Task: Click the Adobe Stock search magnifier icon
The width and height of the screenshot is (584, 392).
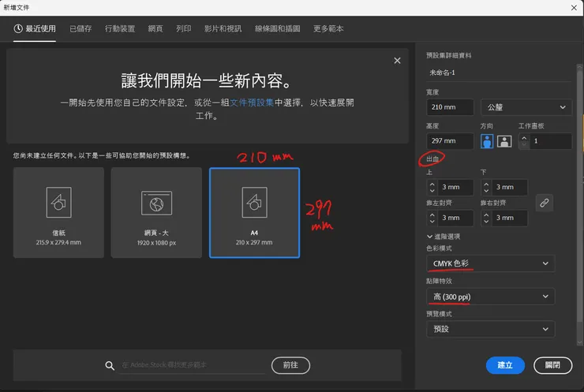Action: pos(110,365)
